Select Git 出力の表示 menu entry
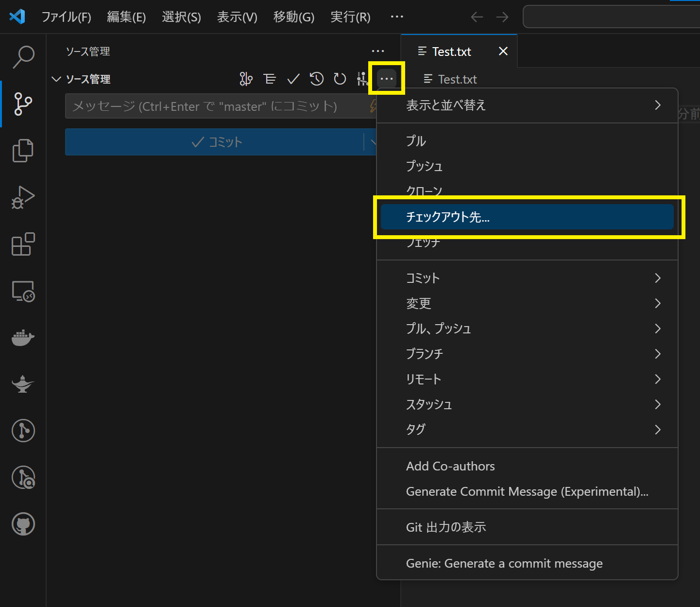700x607 pixels. (x=527, y=527)
